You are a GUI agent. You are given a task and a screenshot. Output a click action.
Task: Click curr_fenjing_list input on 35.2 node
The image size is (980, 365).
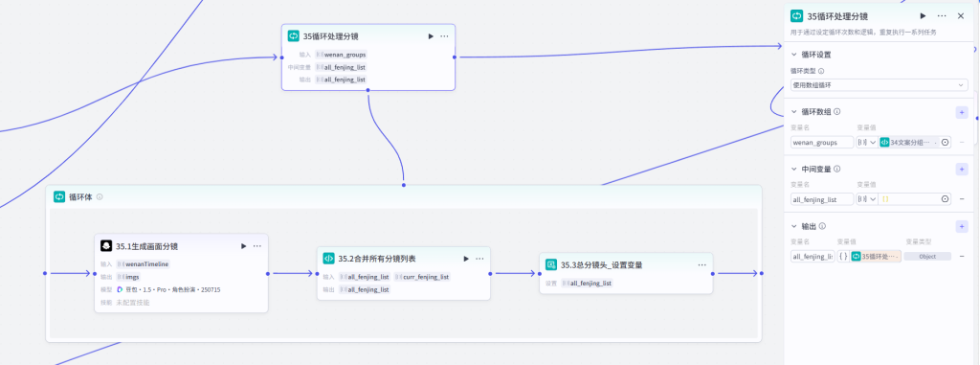(422, 277)
